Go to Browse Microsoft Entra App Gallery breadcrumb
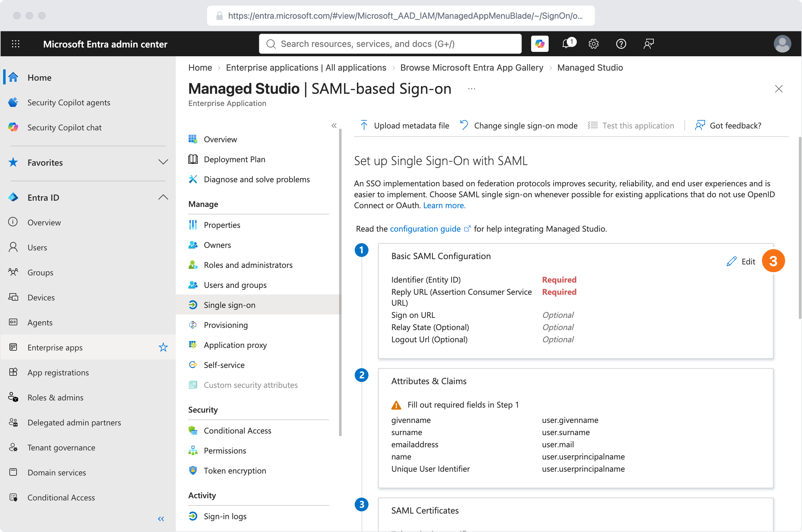Screen dimensions: 802x532 472,68
